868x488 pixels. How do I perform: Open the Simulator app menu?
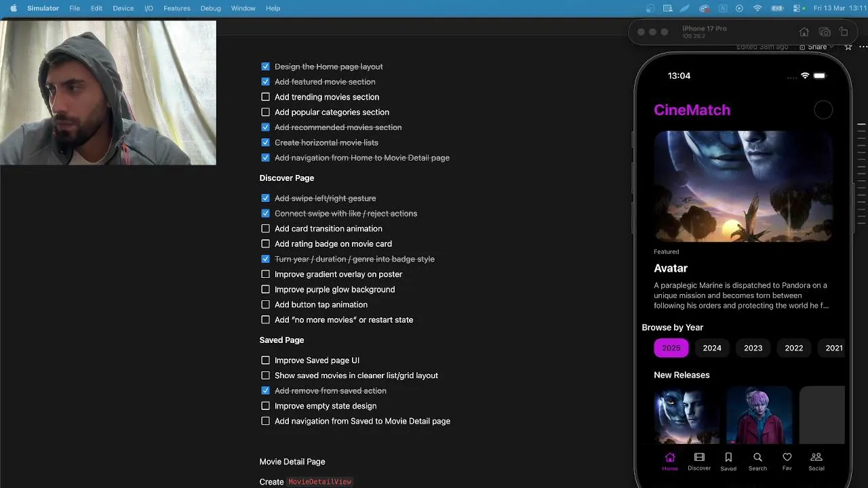pos(43,8)
